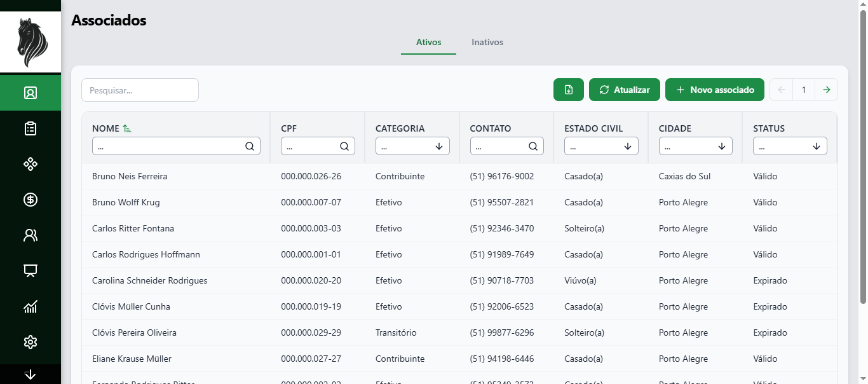Click Expirado status of Carolina Schneider Rodrigues
The height and width of the screenshot is (384, 868).
click(x=770, y=280)
